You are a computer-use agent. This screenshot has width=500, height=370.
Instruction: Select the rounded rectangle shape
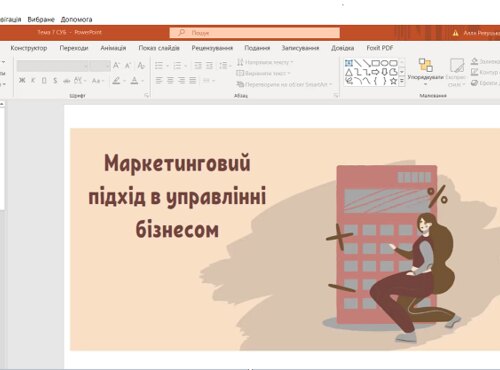click(x=393, y=63)
